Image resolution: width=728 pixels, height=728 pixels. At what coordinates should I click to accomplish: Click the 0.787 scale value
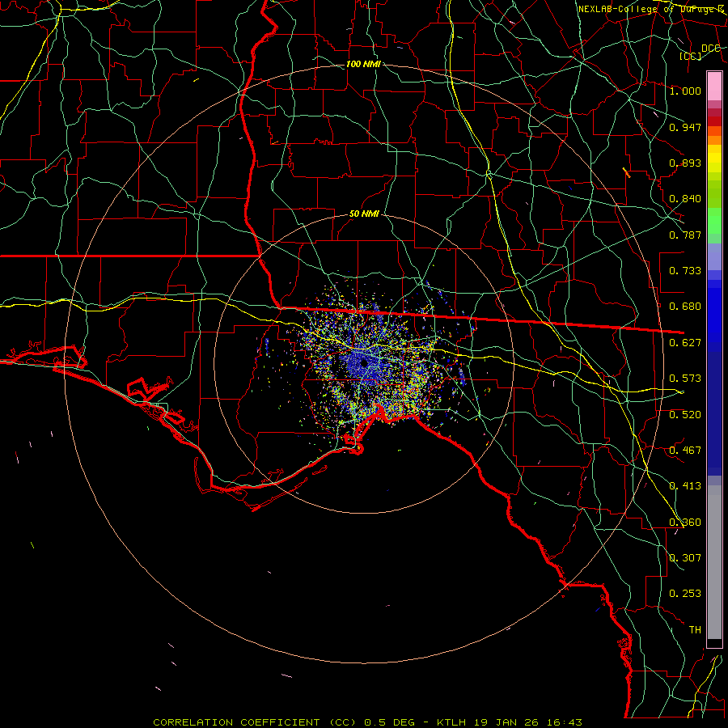(x=685, y=235)
